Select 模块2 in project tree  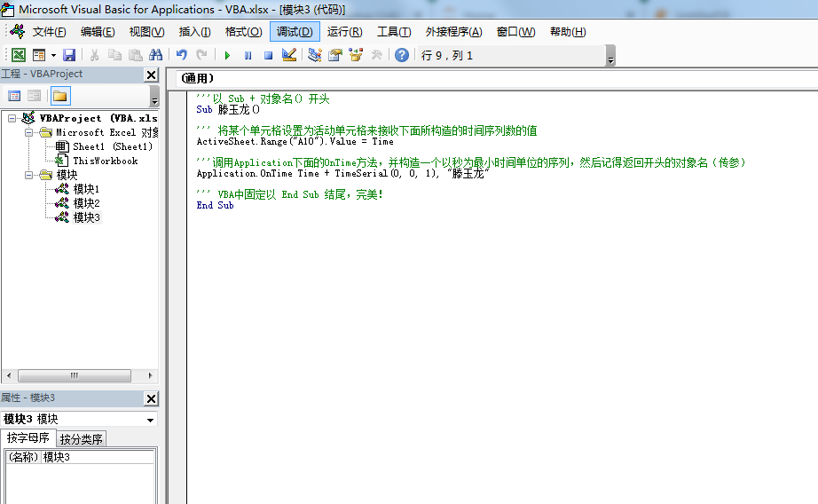[x=86, y=203]
